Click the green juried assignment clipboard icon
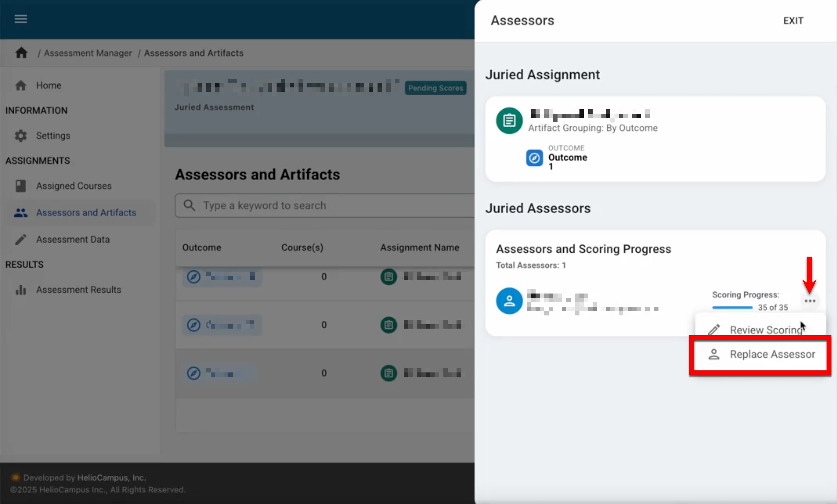The height and width of the screenshot is (504, 837). pyautogui.click(x=509, y=120)
